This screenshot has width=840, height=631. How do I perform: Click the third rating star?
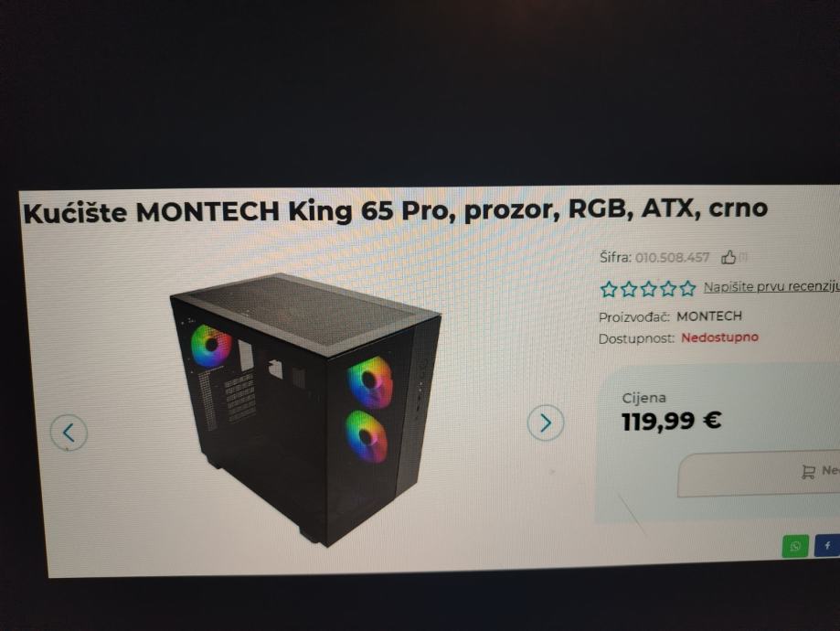[x=648, y=289]
